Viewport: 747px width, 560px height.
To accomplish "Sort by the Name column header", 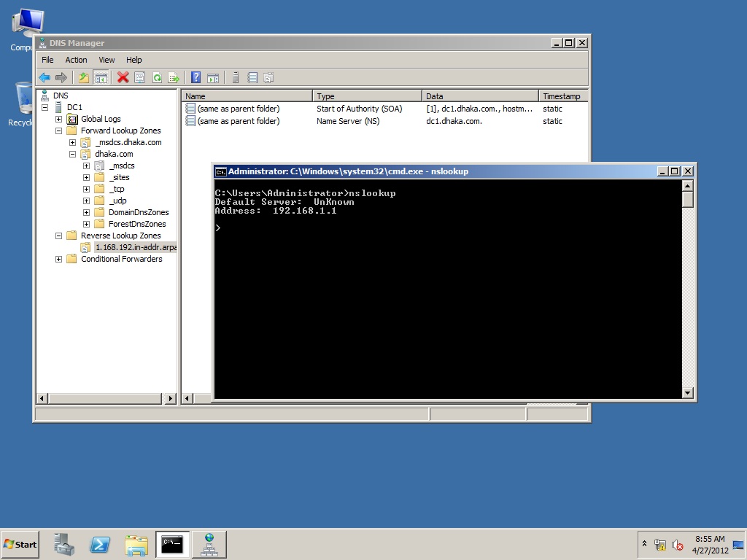I will [x=247, y=96].
